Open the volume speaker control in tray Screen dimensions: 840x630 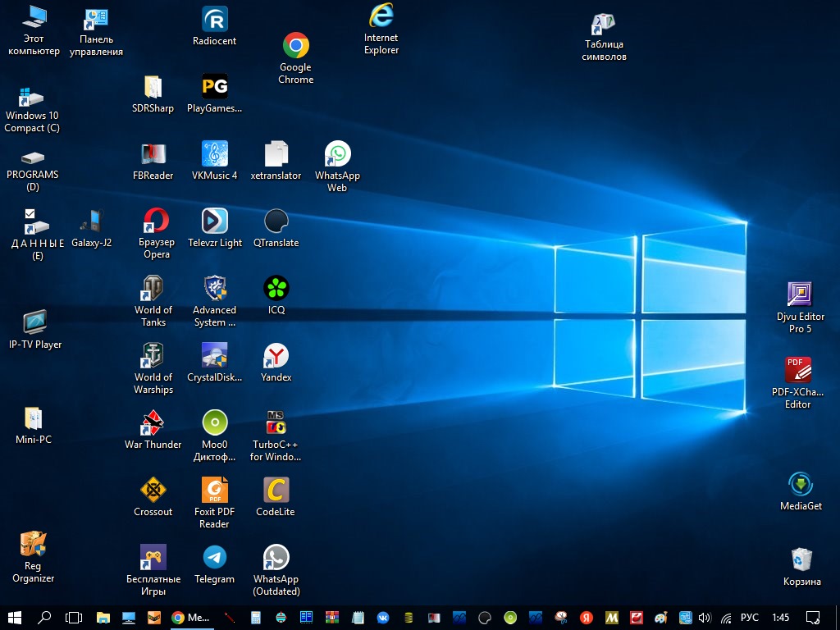coord(705,618)
